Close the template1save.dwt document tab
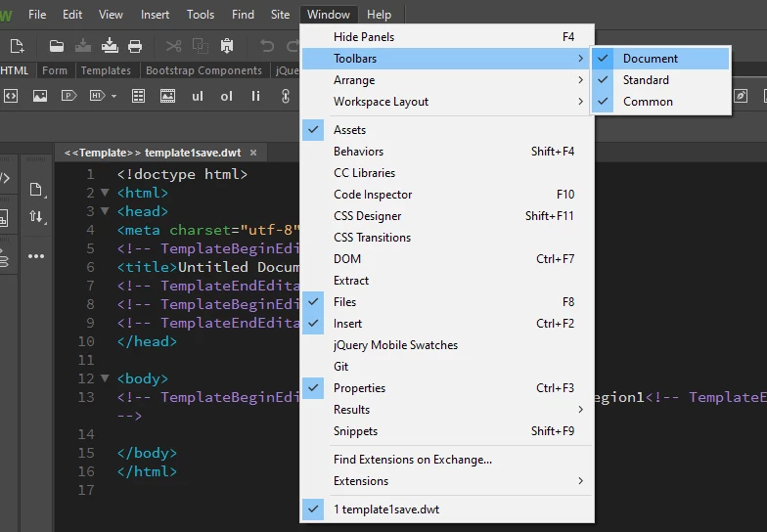This screenshot has width=767, height=532. pos(253,153)
